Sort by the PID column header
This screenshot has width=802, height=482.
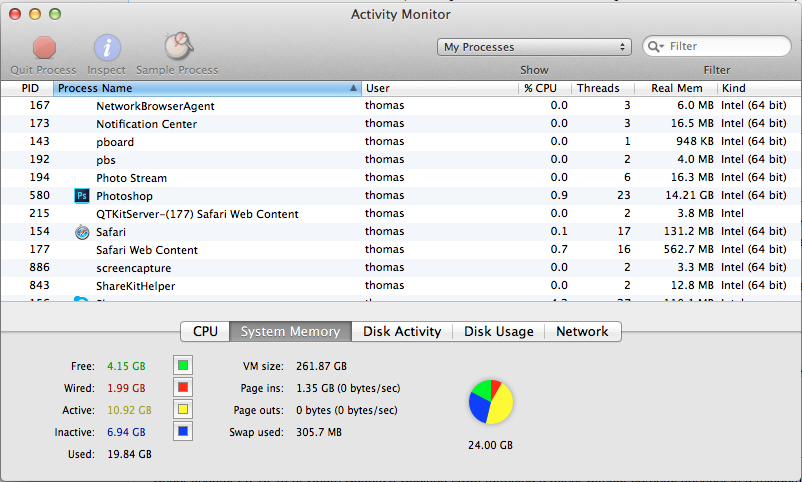[x=28, y=88]
